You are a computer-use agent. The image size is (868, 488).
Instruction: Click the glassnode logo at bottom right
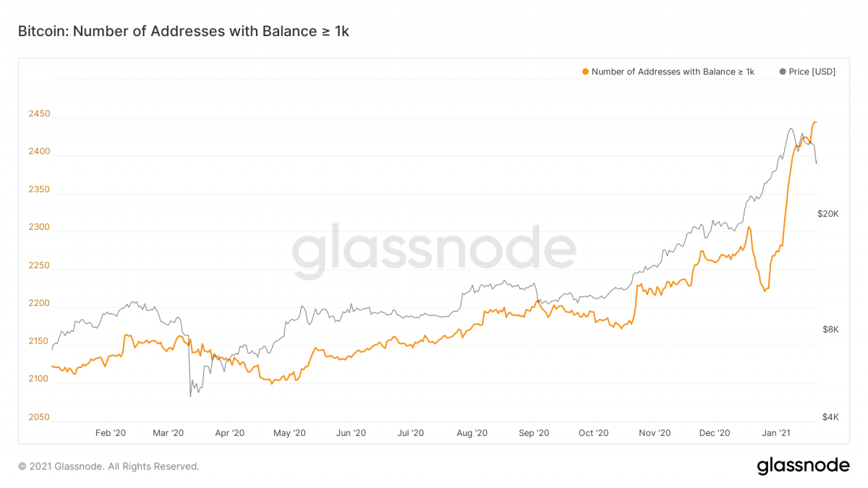[x=803, y=466]
